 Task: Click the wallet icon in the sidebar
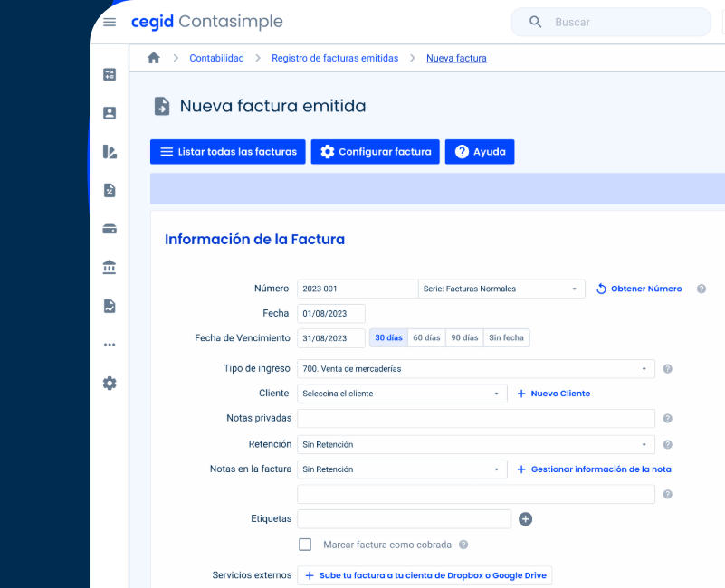tap(109, 229)
